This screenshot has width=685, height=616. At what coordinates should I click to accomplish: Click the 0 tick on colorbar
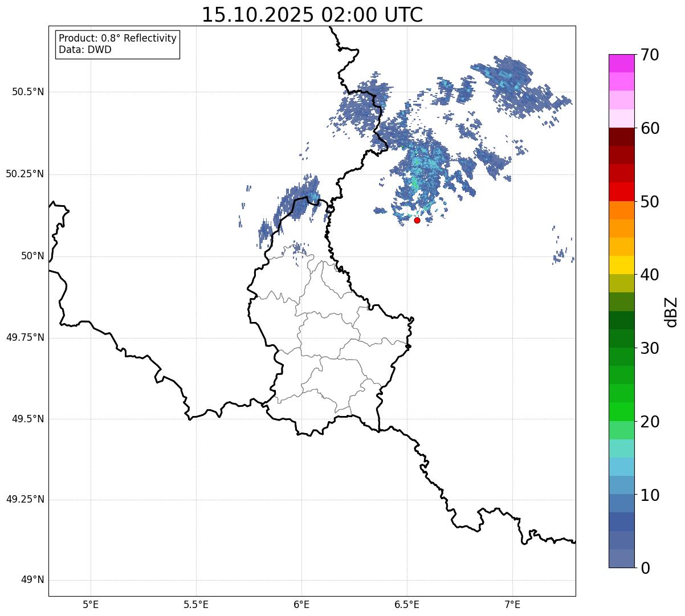[645, 568]
